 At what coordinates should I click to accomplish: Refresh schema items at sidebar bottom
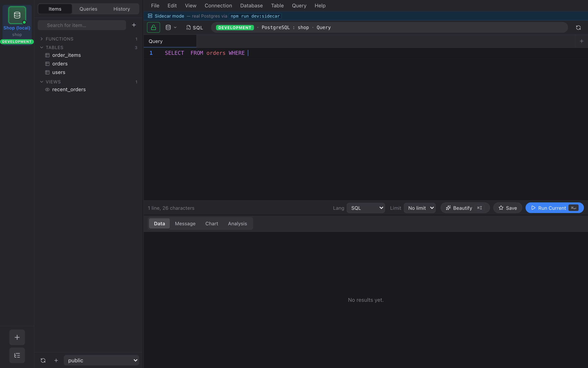tap(43, 360)
